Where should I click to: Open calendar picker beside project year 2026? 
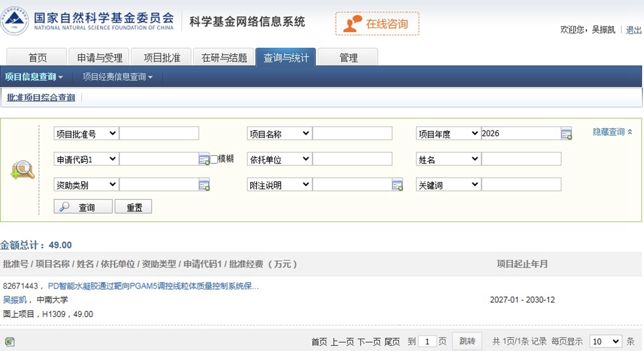(566, 134)
